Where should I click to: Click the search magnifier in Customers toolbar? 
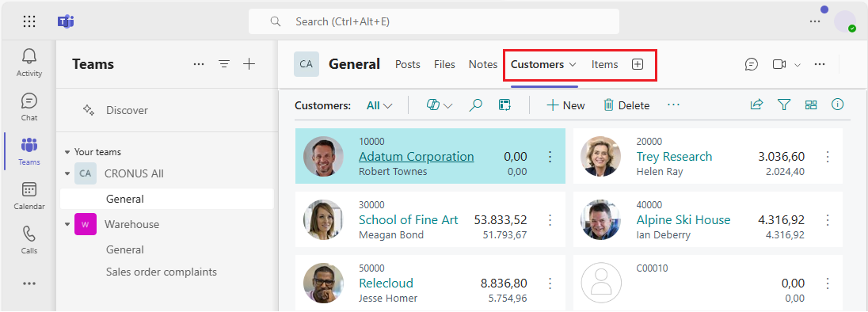coord(475,105)
